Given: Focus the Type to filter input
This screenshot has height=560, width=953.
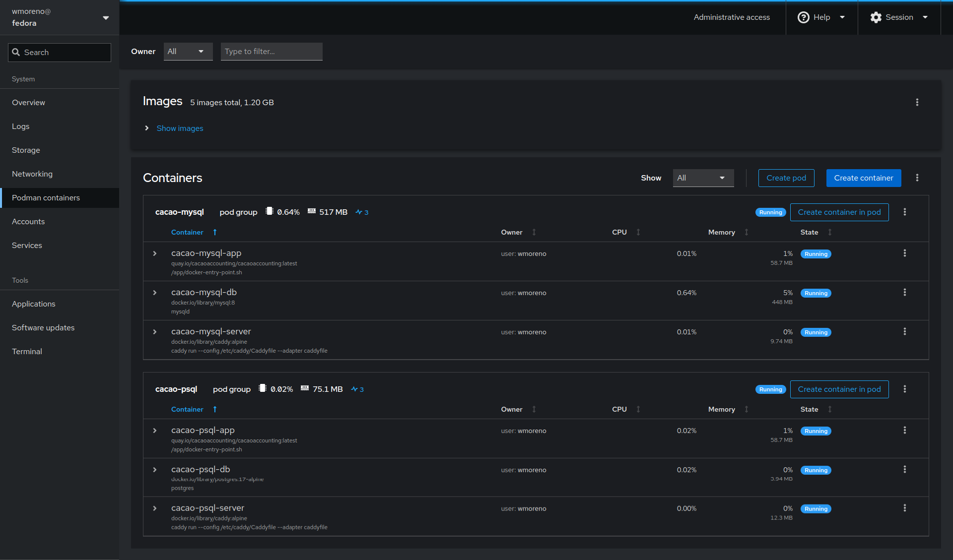Looking at the screenshot, I should pyautogui.click(x=272, y=52).
